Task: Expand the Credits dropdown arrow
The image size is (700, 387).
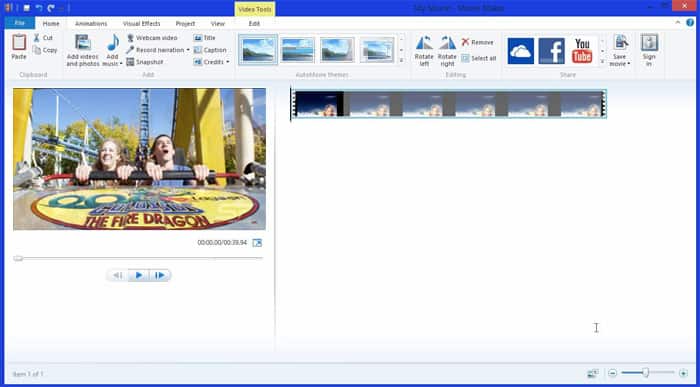Action: click(x=227, y=62)
